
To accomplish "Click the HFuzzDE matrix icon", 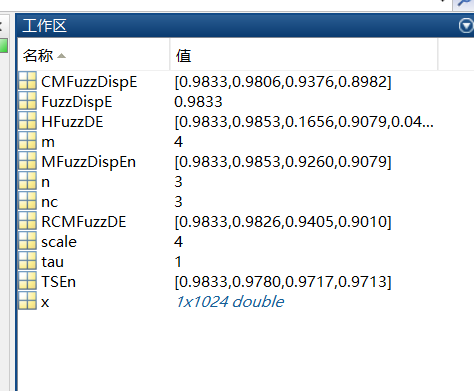I will point(27,121).
